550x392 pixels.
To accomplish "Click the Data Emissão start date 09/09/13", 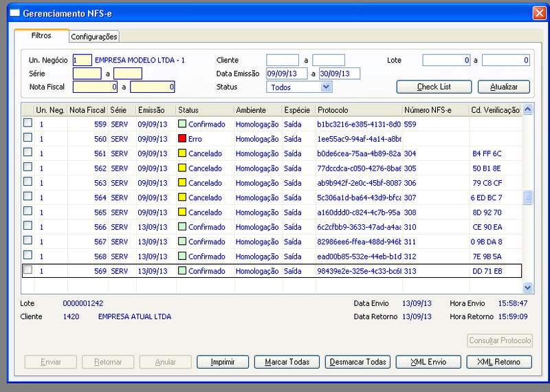I will click(287, 74).
